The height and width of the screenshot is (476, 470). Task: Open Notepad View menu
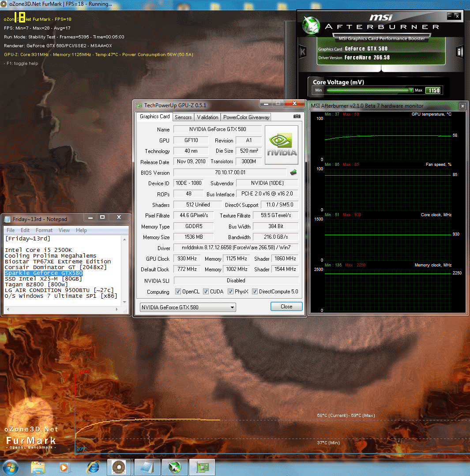64,230
